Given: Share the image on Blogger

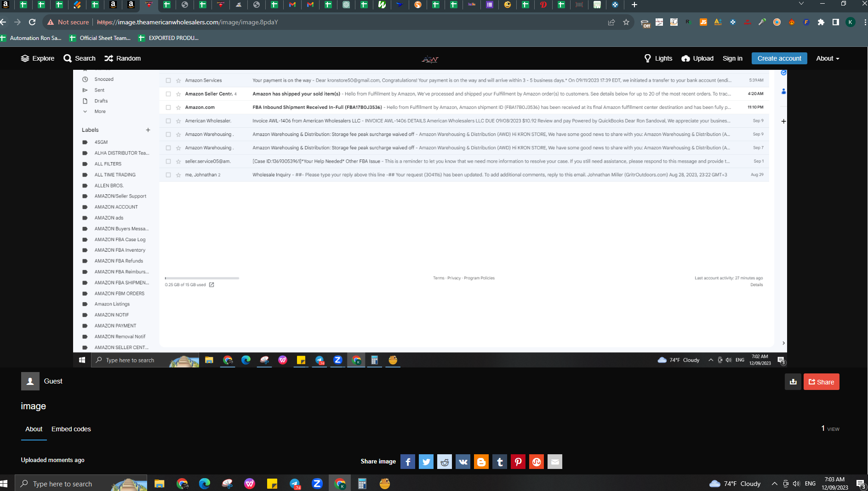Looking at the screenshot, I should coord(481,462).
